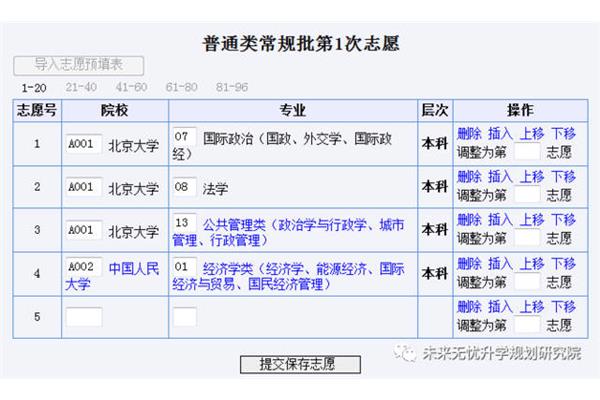This screenshot has height=400, width=600.
Task: Click 下移 link in row 5
Action: pyautogui.click(x=563, y=307)
